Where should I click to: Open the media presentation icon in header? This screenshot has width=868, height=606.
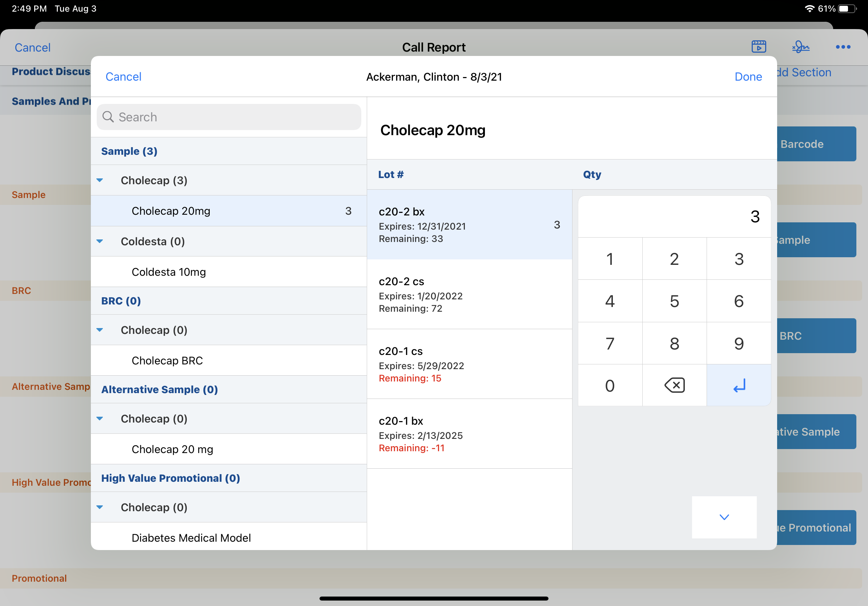click(758, 47)
